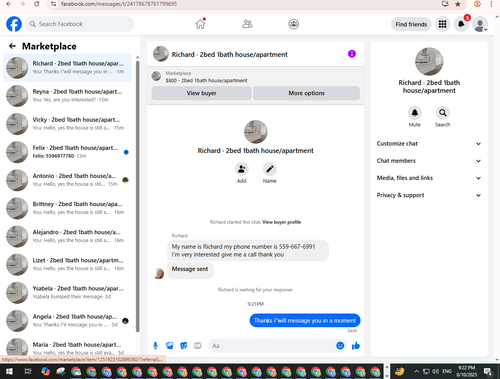Expand the Customize chat section
Screen dimensions: 500x379
click(x=429, y=144)
